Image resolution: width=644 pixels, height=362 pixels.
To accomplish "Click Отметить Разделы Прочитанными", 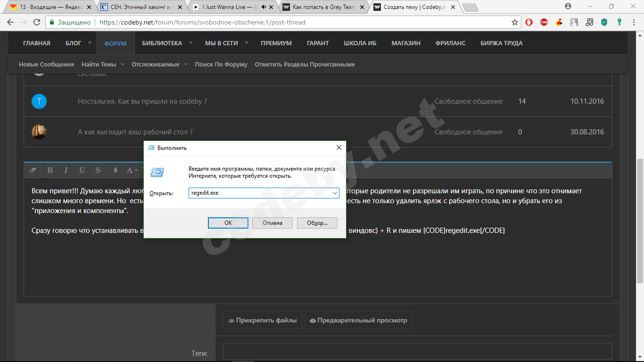I will point(305,65).
